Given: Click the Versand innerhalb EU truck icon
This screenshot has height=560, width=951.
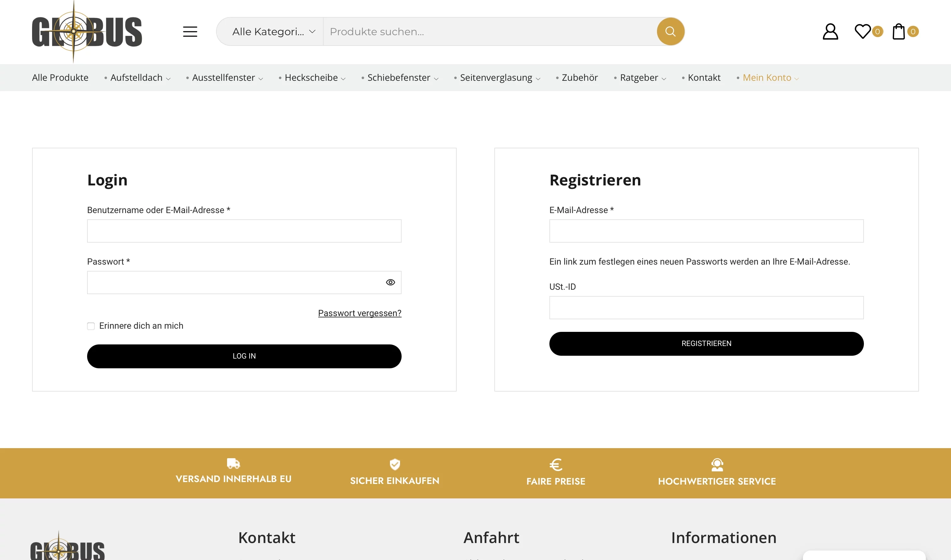Looking at the screenshot, I should [233, 464].
